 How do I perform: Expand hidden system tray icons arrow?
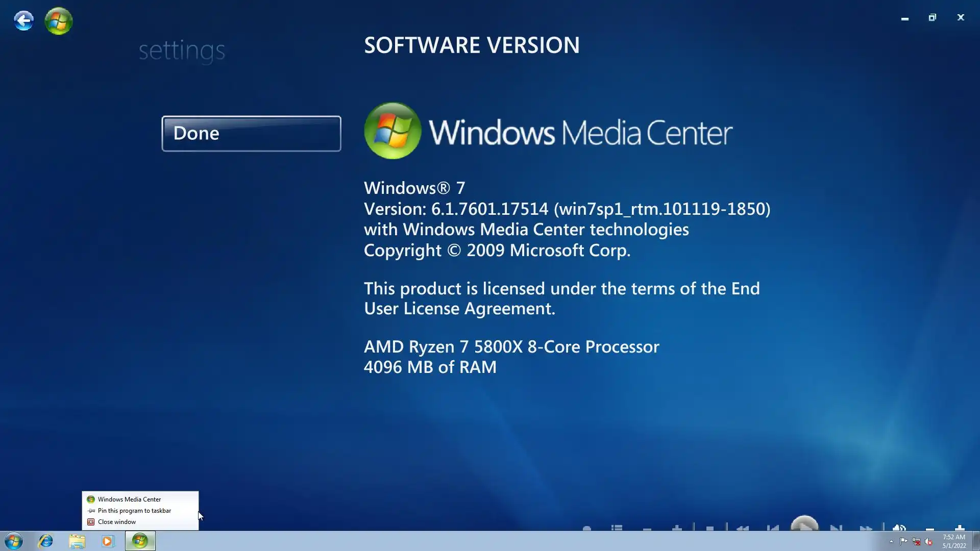(891, 542)
